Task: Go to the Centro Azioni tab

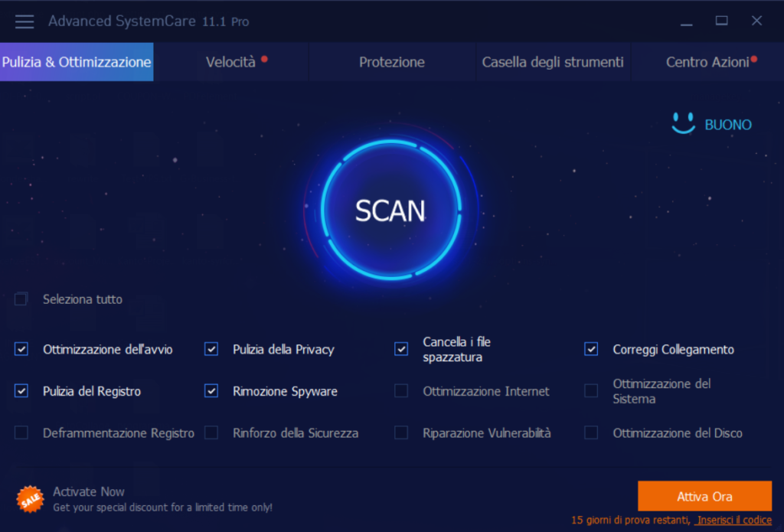Action: coord(707,62)
